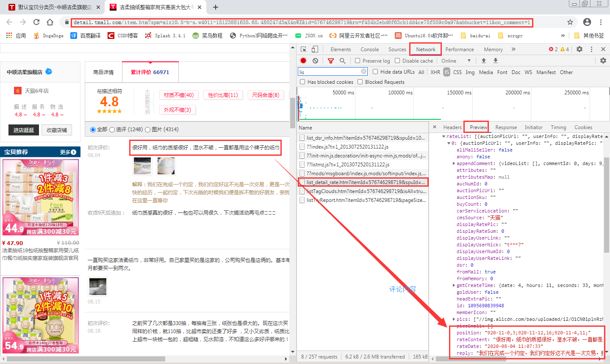The height and width of the screenshot is (364, 610).
Task: Click the 收藏店铺 button
Action: point(57,130)
